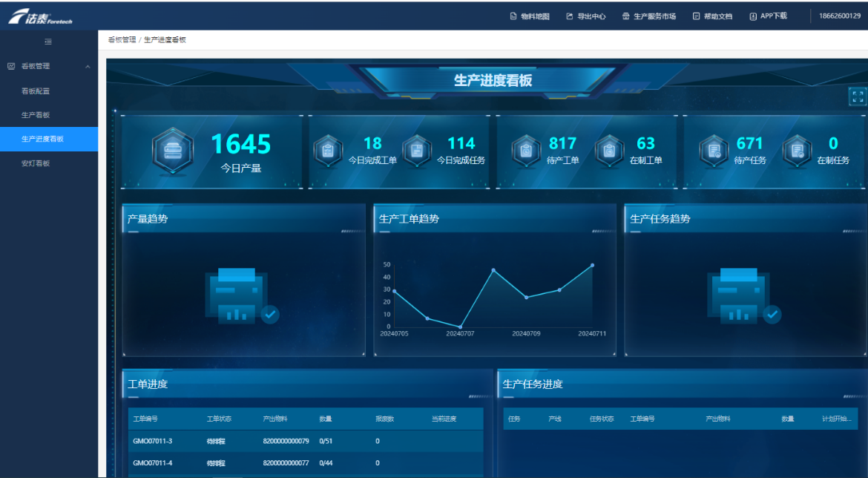
Task: Click the empty-data icon in 生产任务趋势 panel
Action: click(744, 296)
